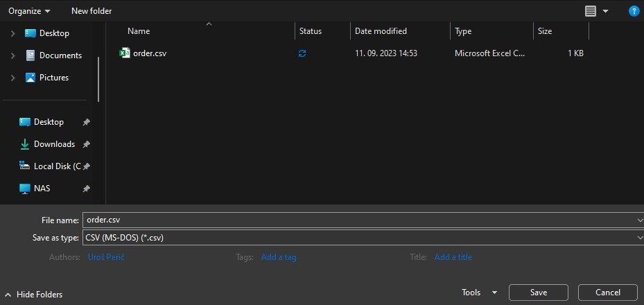Open the NAS network location
Viewport: 644px width, 305px height.
[x=42, y=189]
